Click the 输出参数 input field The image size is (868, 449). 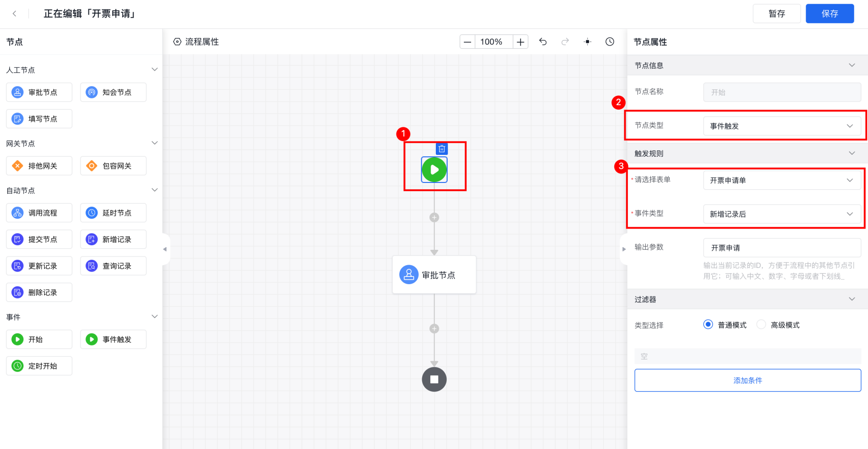tap(782, 248)
